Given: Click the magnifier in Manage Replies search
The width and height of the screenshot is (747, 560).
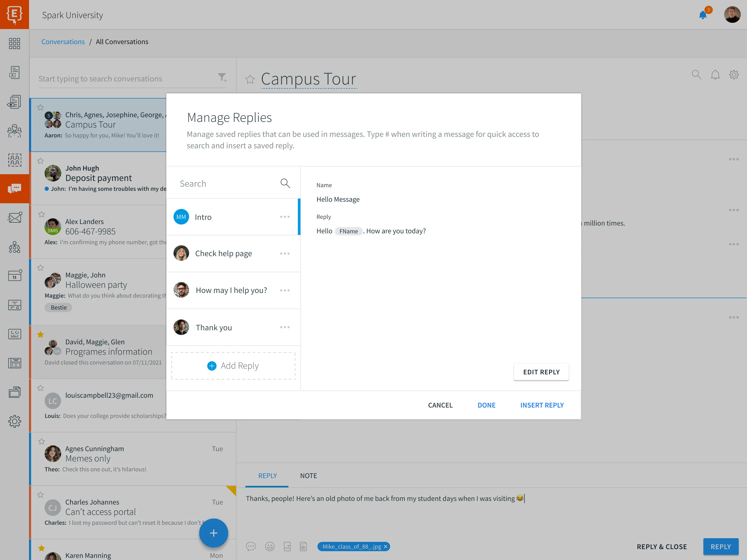Looking at the screenshot, I should click(285, 183).
